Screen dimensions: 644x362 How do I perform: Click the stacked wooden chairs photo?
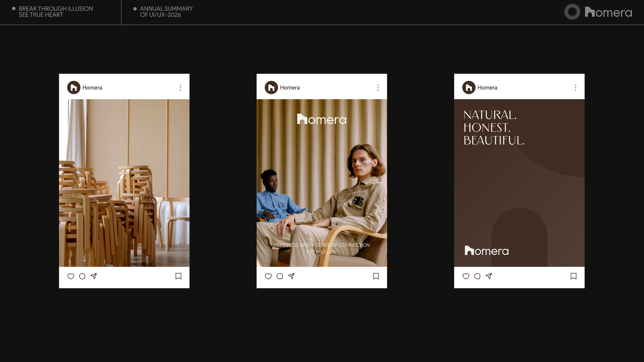tap(124, 183)
